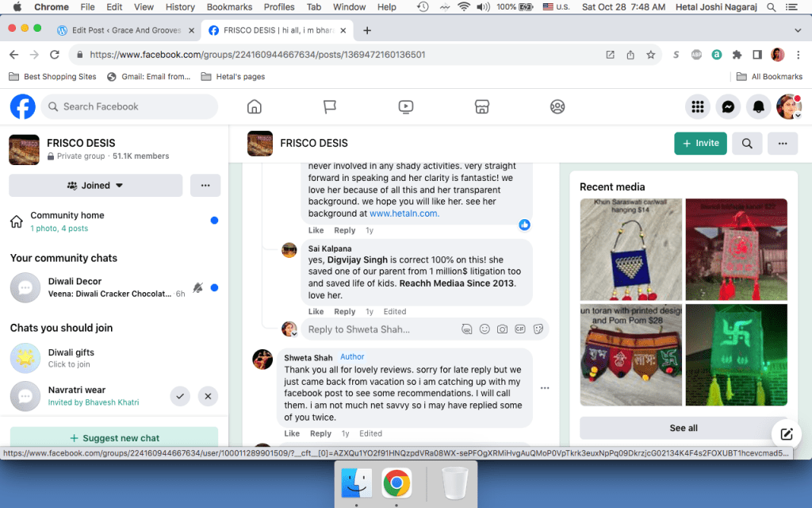Accept the Navratri wear chat invite
Image resolution: width=812 pixels, height=508 pixels.
click(x=180, y=395)
